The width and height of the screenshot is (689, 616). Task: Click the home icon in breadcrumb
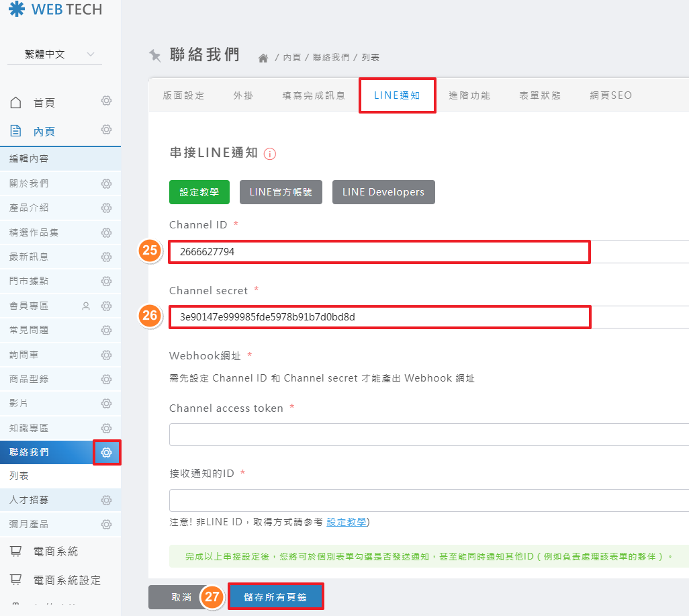tap(263, 58)
